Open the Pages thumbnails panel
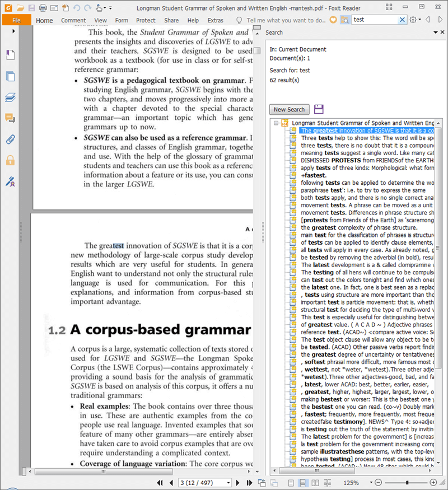Viewport: 448px width, 490px height. pos(10,77)
